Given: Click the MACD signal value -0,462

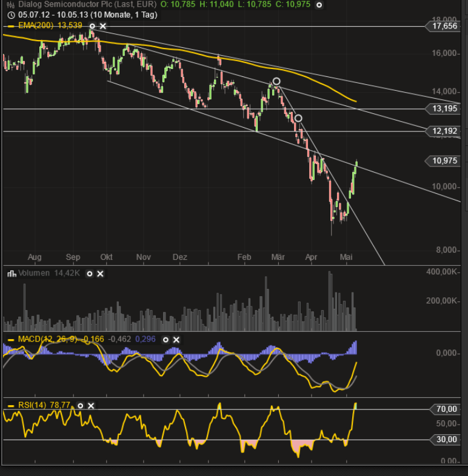Looking at the screenshot, I should pos(120,339).
